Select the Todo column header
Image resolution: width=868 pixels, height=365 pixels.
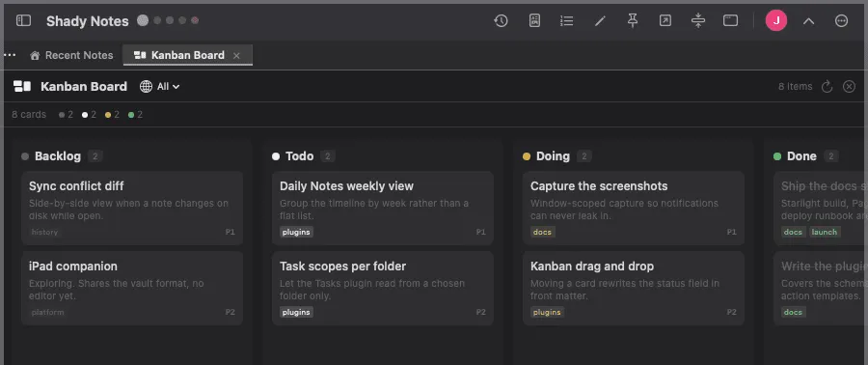(300, 156)
